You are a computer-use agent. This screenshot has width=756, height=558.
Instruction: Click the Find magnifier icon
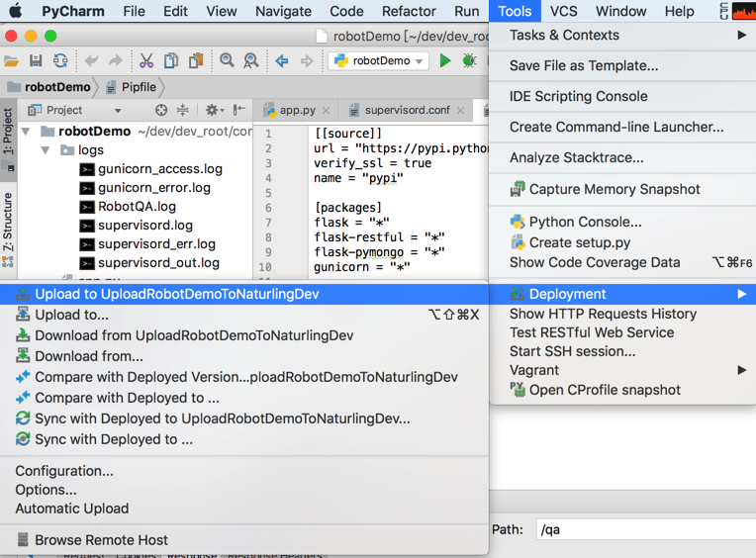(x=227, y=60)
